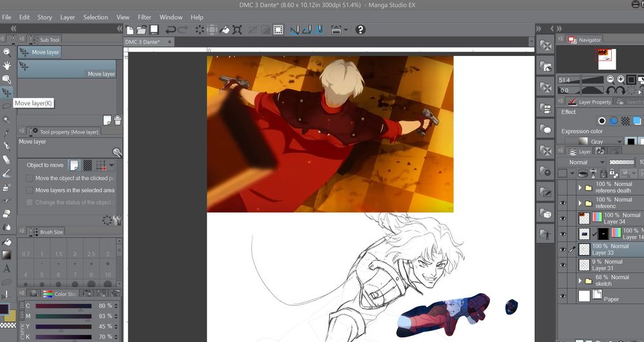Click the main dark purple color swatch
Viewport: 644px width, 342px height.
5,309
